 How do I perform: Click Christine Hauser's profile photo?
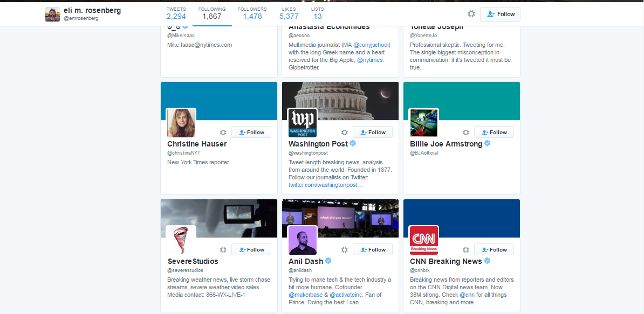181,123
